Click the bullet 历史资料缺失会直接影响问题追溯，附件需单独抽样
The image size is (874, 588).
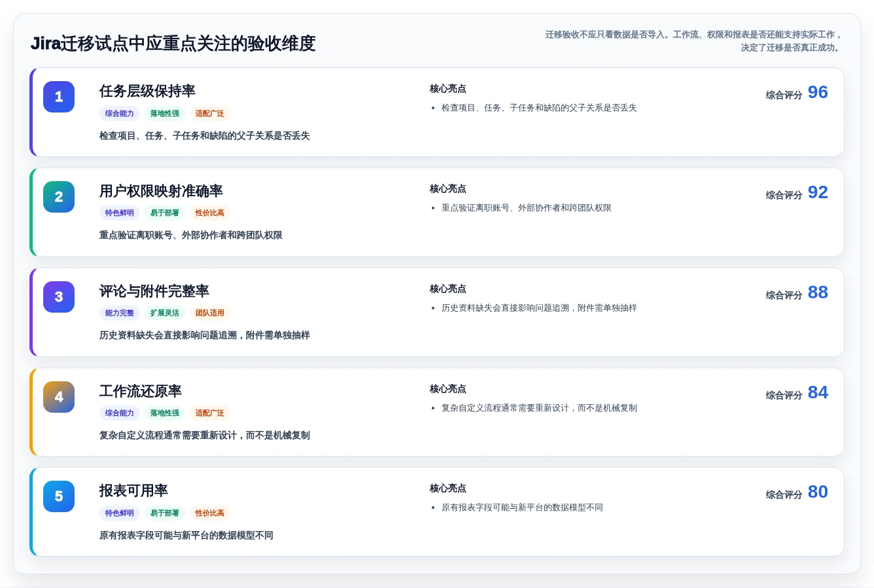coord(539,307)
